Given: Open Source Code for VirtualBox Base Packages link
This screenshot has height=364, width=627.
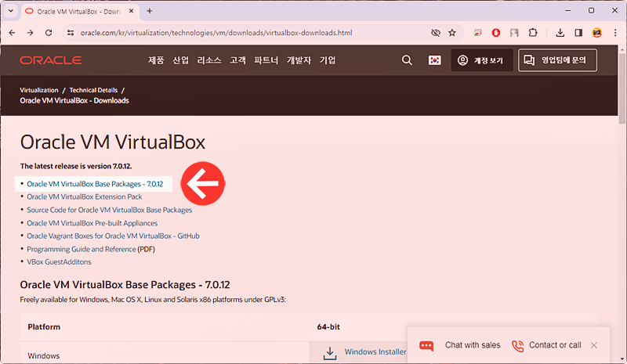Looking at the screenshot, I should [109, 210].
